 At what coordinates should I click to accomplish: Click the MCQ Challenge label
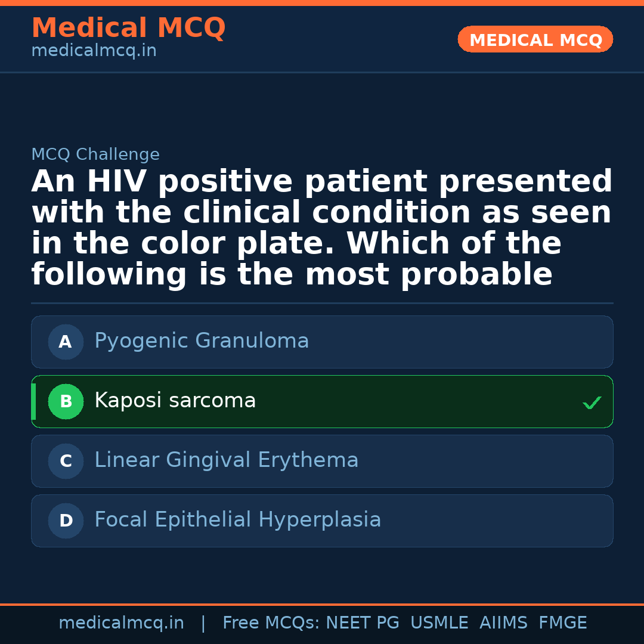coord(95,154)
